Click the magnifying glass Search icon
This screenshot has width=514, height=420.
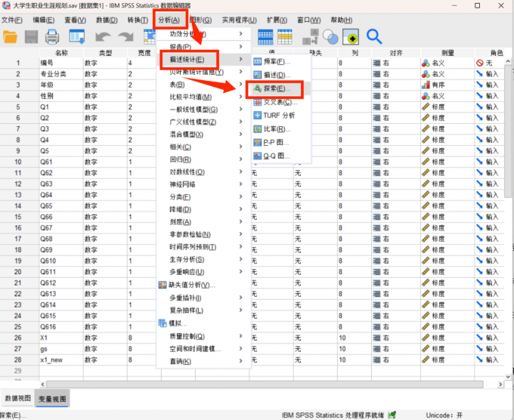pyautogui.click(x=374, y=37)
